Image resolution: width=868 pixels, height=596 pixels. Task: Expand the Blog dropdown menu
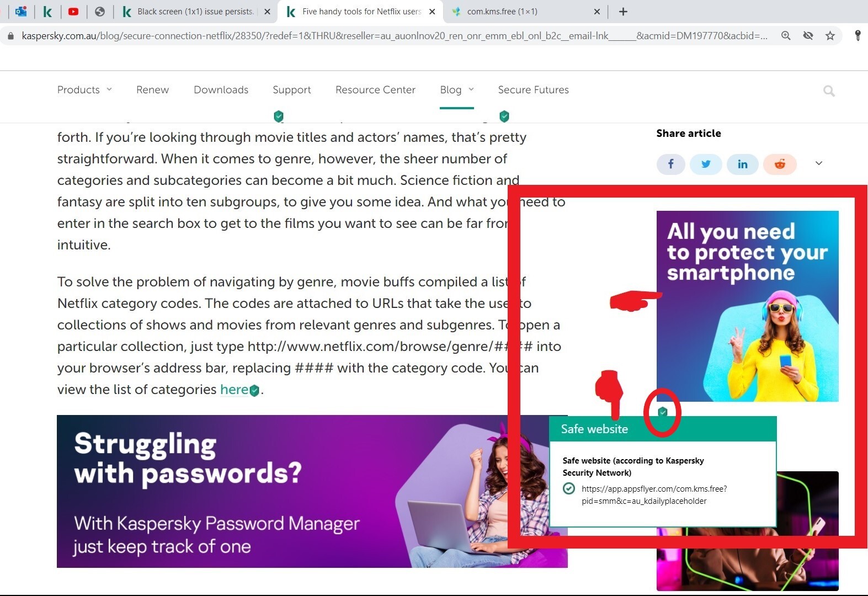[x=457, y=90]
